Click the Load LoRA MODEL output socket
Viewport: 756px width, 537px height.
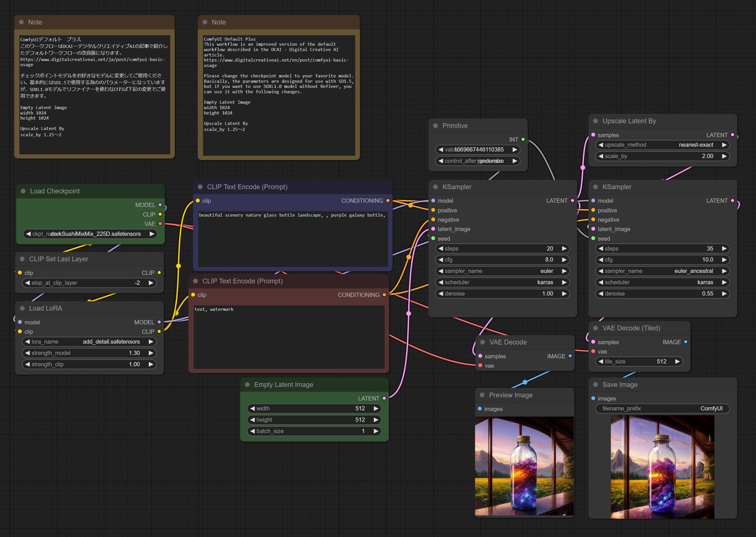click(x=159, y=322)
